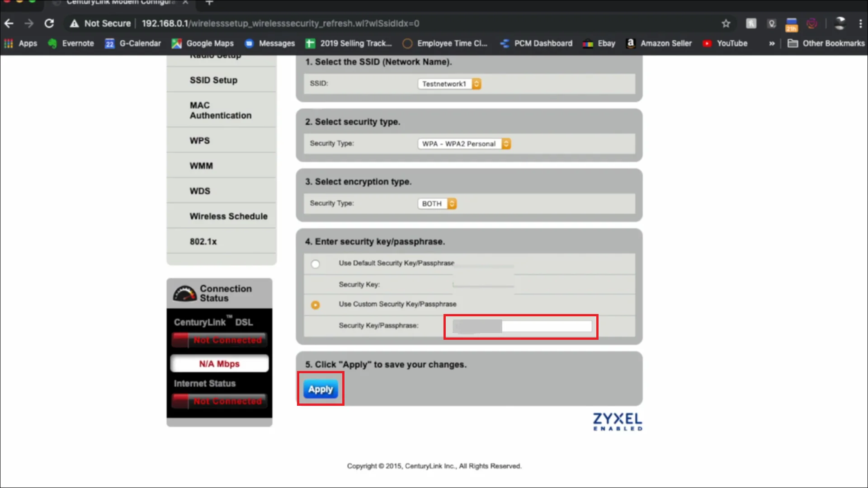This screenshot has height=488, width=868.
Task: Open the Amazon Seller bookmark
Action: 659,43
